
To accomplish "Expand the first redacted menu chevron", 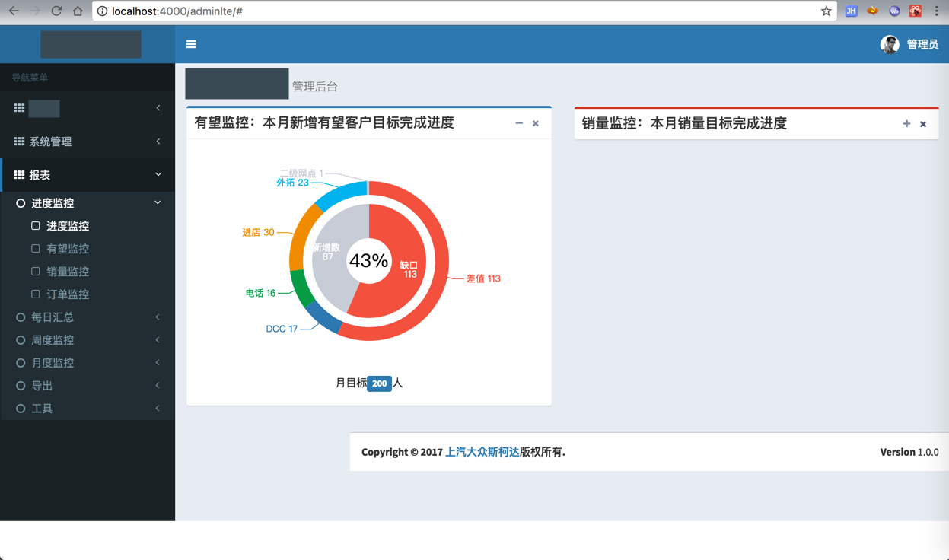I will [x=158, y=108].
